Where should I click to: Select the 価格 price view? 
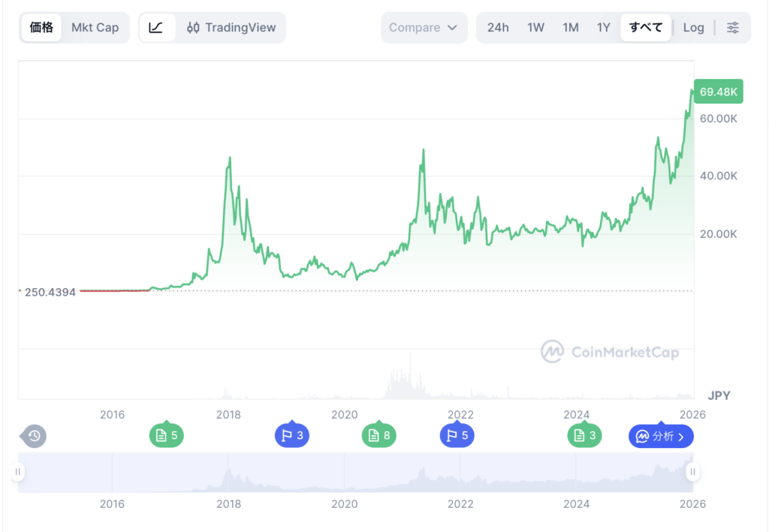pyautogui.click(x=41, y=28)
